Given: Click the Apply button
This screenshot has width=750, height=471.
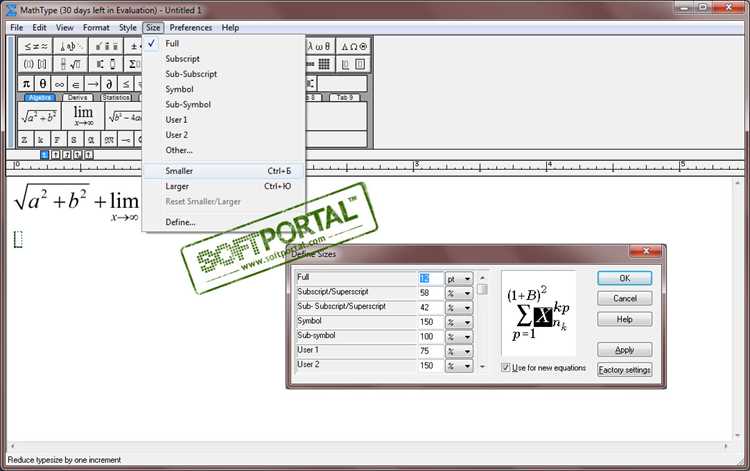Looking at the screenshot, I should [625, 350].
